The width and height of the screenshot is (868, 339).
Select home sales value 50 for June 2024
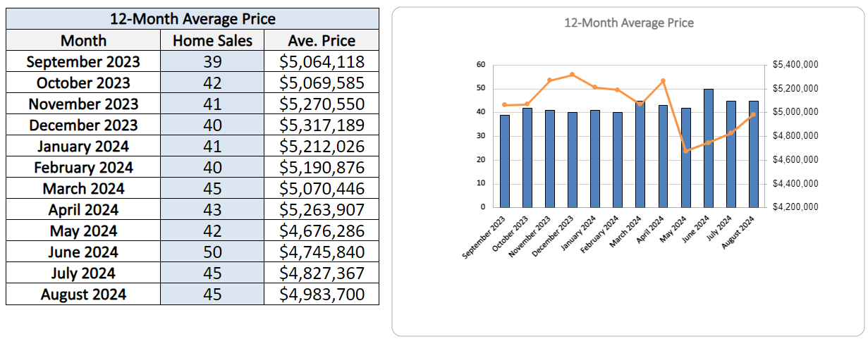[x=212, y=252]
